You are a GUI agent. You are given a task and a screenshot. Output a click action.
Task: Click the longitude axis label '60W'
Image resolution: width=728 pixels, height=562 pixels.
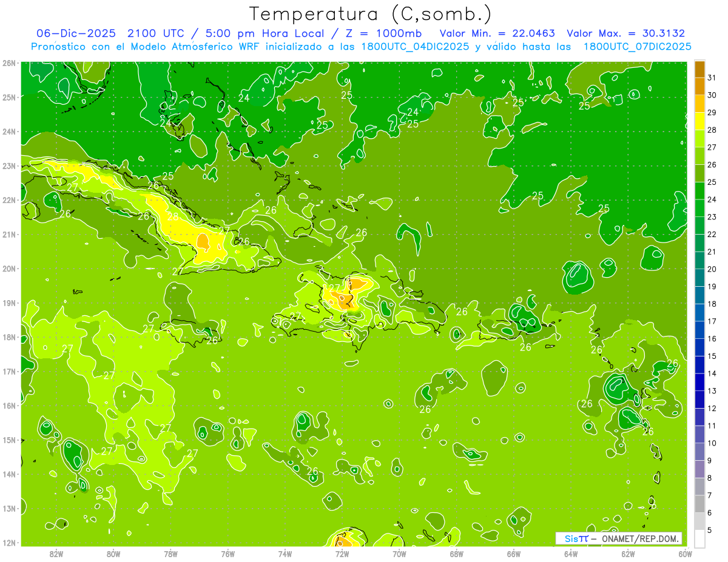click(x=686, y=554)
